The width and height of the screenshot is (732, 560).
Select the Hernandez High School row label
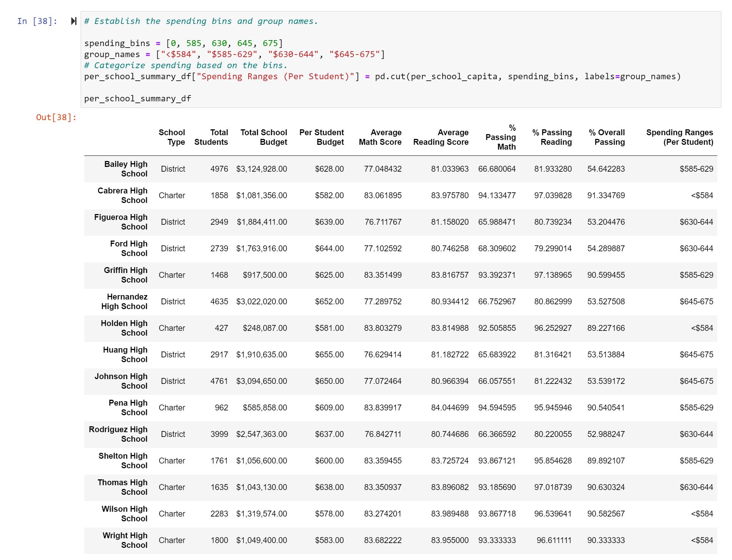coord(124,301)
